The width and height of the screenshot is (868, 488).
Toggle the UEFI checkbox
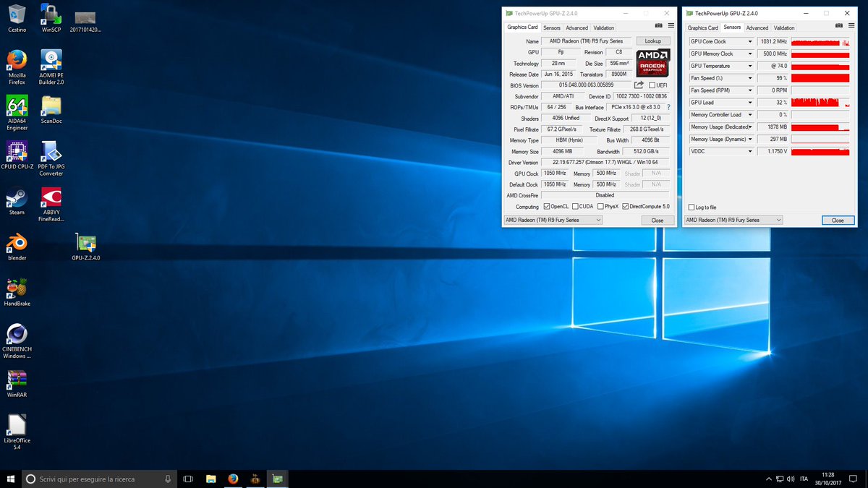tap(652, 85)
